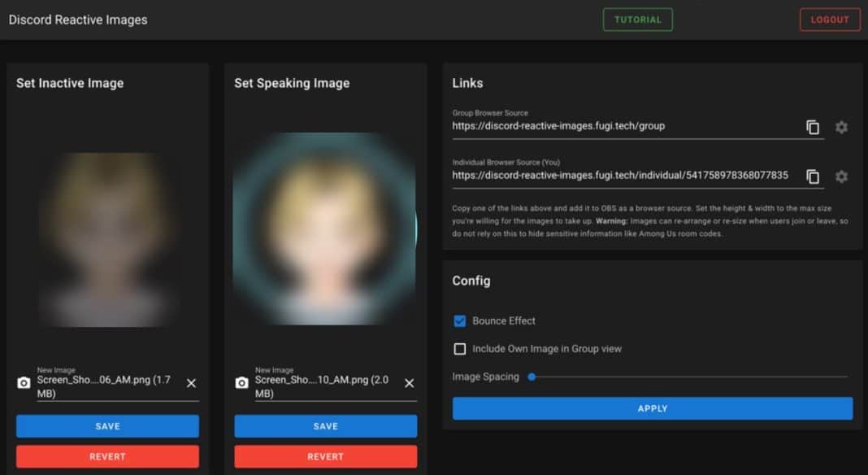Open settings gear for Group Browser Source
Screen dimensions: 868x475
841,127
